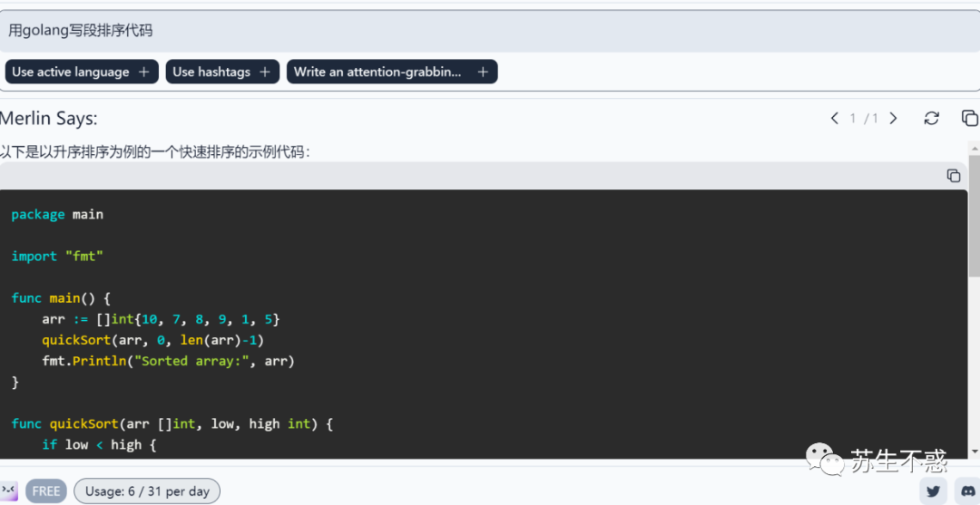This screenshot has width=980, height=505.
Task: Open Merlin's Discord server
Action: [966, 491]
